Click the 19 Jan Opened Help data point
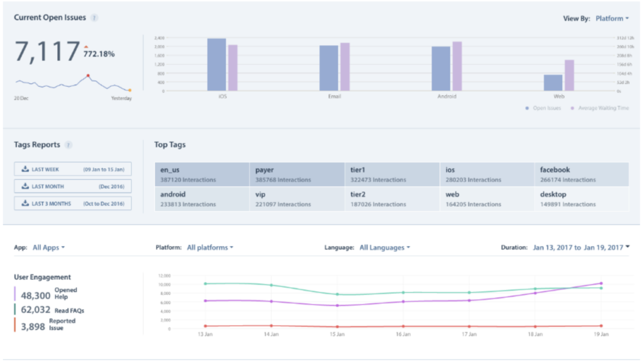The width and height of the screenshot is (644, 364). (x=601, y=283)
